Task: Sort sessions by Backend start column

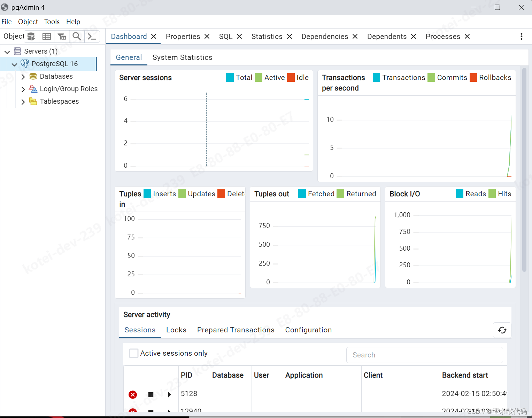Action: tap(465, 375)
